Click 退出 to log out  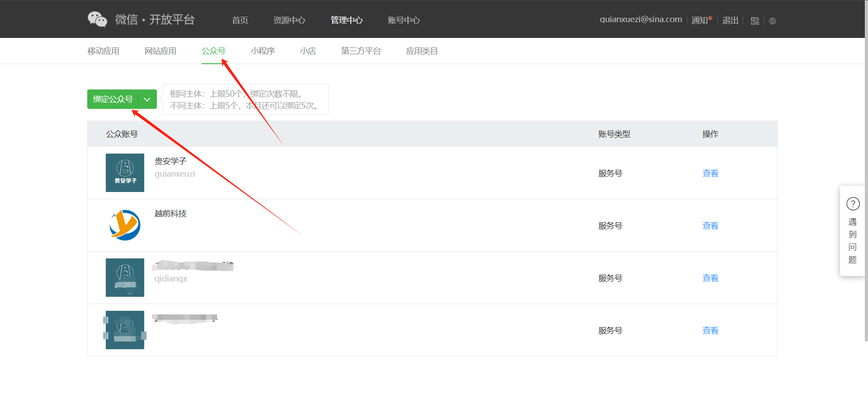[x=730, y=20]
